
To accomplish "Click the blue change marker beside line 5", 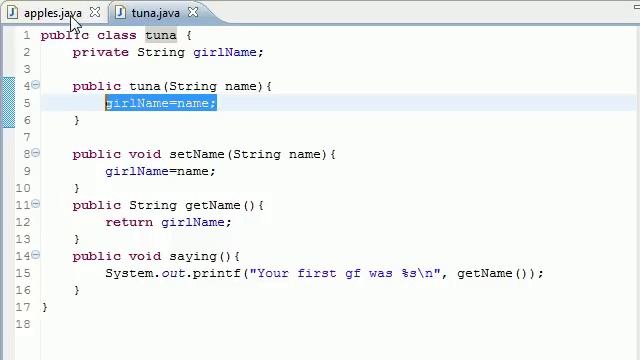I will (x=9, y=102).
